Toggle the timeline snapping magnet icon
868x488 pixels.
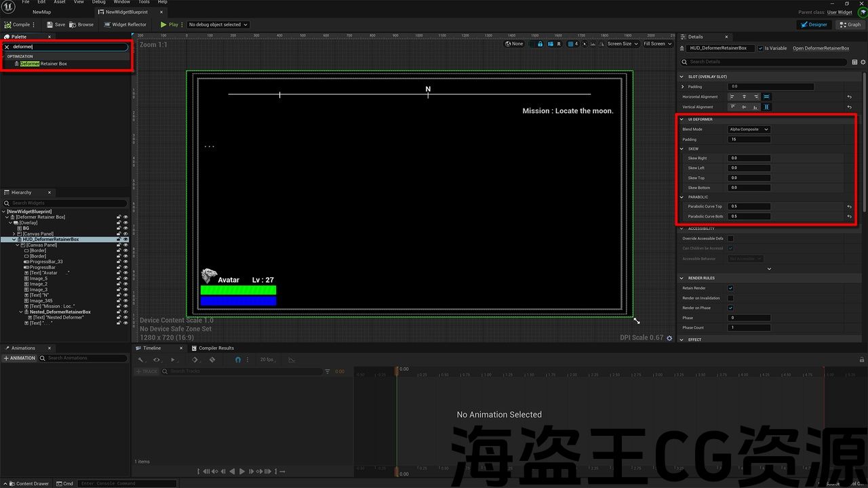pyautogui.click(x=237, y=360)
